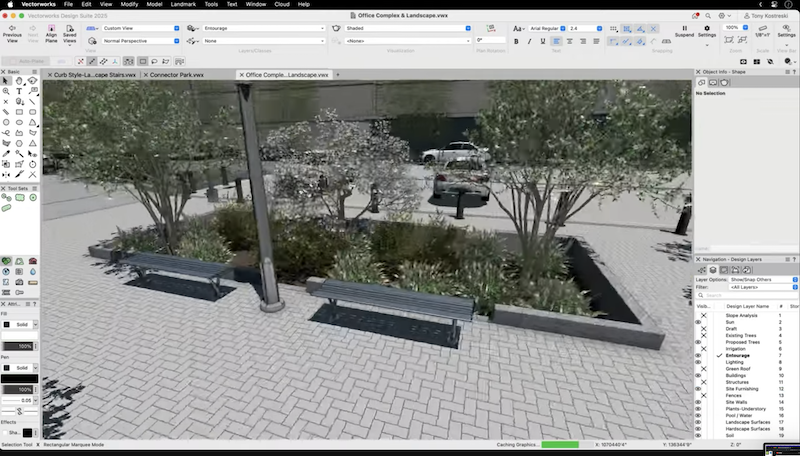Select the Circle tool in Basic palette
Image resolution: width=800 pixels, height=456 pixels.
(6, 122)
